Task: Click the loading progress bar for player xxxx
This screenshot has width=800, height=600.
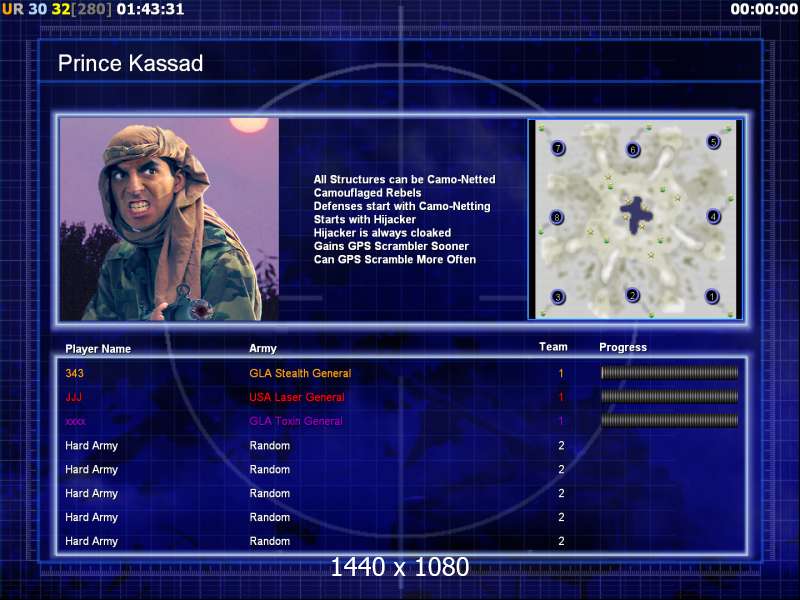Action: point(669,420)
